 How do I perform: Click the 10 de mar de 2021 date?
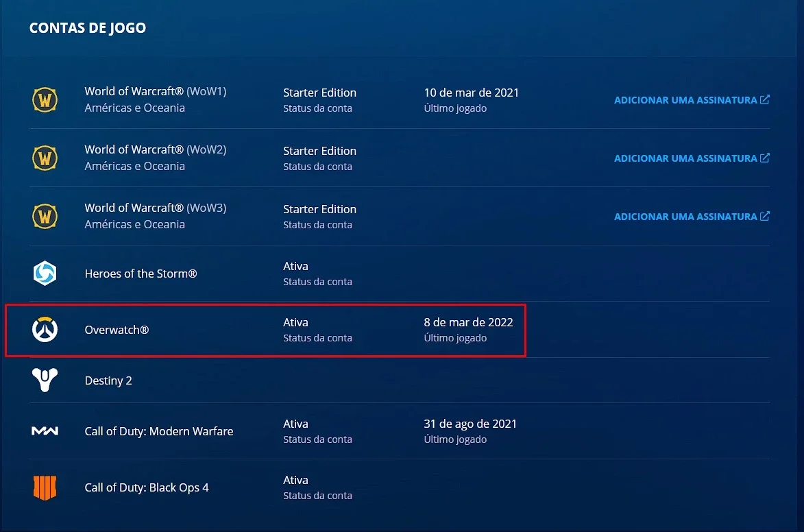tap(471, 93)
